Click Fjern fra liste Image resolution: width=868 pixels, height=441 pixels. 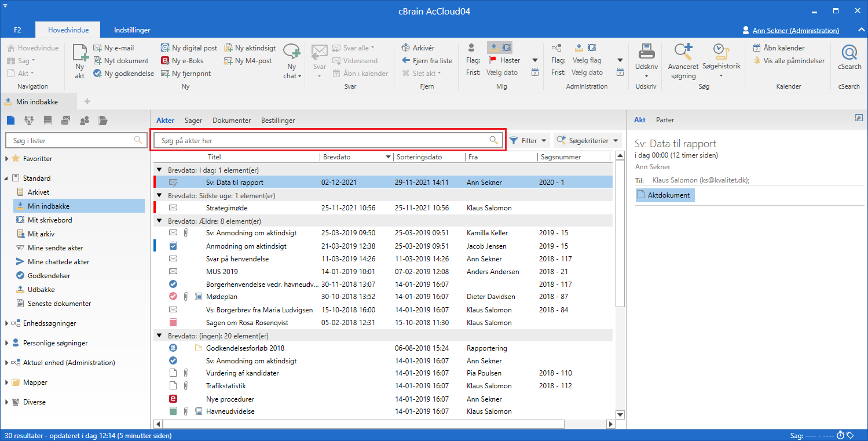tap(427, 60)
